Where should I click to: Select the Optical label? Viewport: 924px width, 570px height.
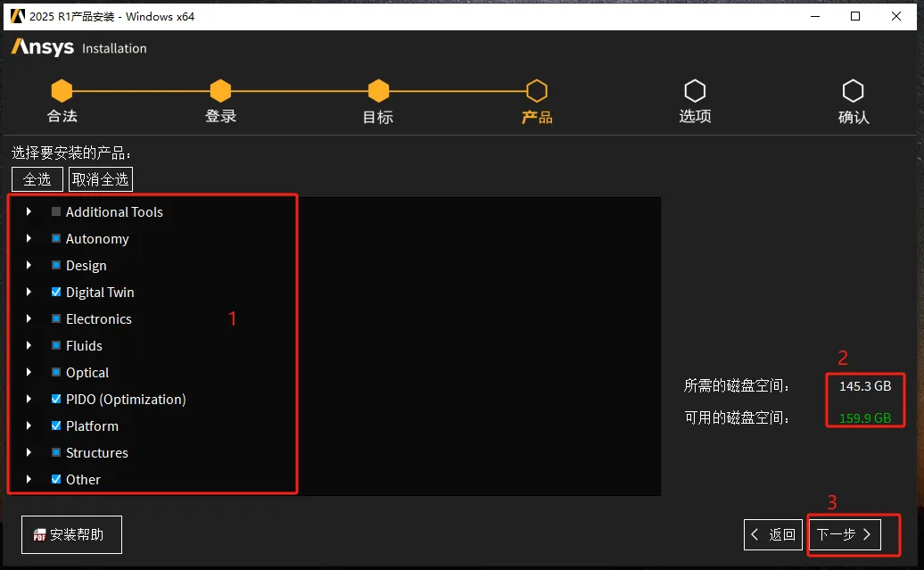tap(87, 373)
